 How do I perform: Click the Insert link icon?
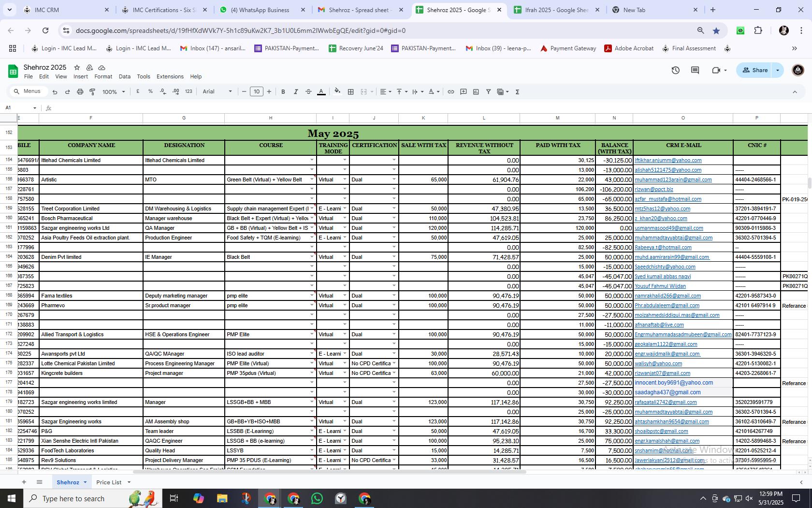450,92
